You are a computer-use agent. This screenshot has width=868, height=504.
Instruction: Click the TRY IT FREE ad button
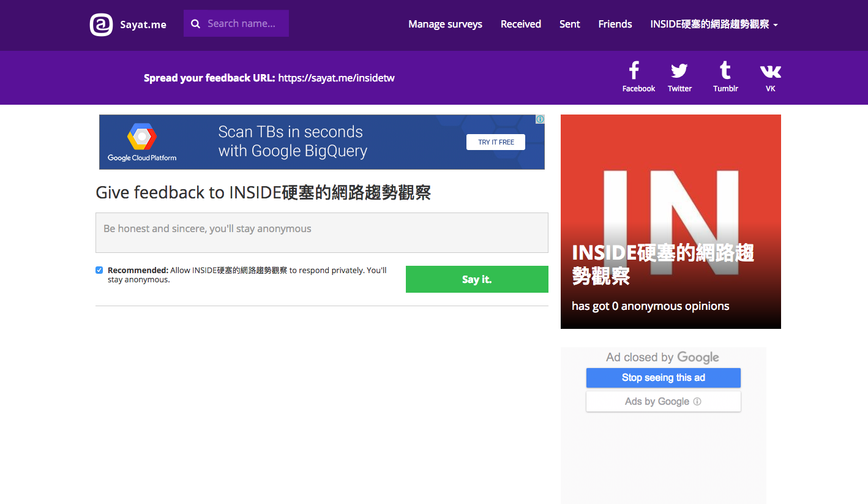(496, 142)
